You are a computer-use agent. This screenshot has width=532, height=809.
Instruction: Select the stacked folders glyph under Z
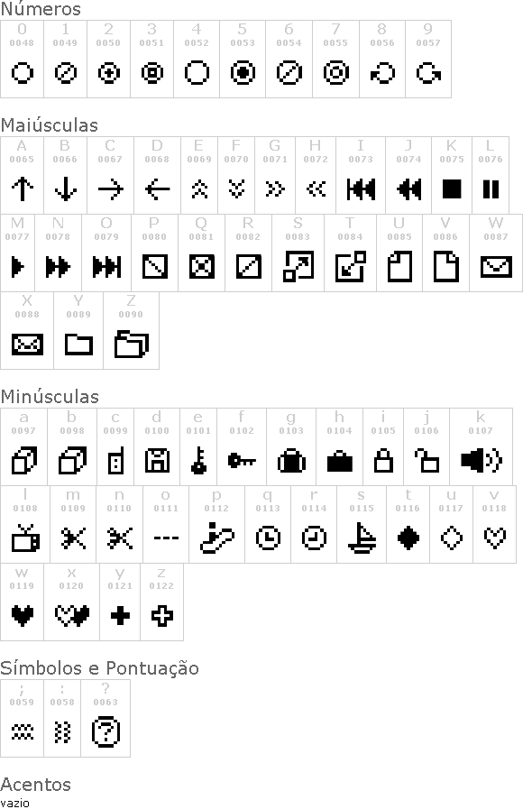[x=131, y=345]
